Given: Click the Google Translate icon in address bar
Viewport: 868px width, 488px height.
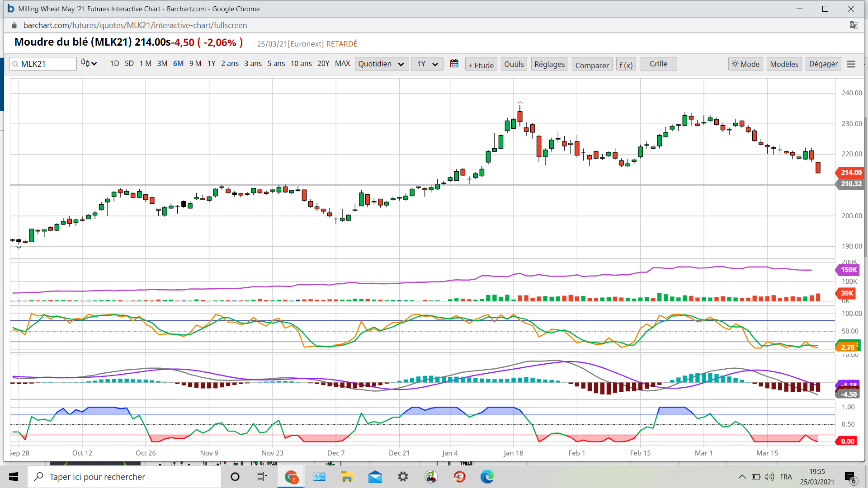Looking at the screenshot, I should (854, 25).
